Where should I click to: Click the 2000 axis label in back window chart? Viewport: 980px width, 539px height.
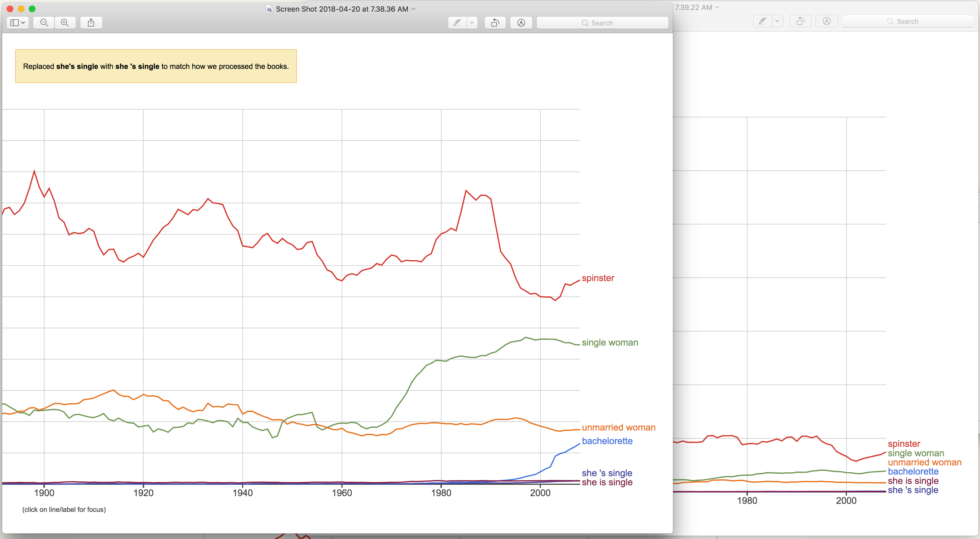pos(846,501)
